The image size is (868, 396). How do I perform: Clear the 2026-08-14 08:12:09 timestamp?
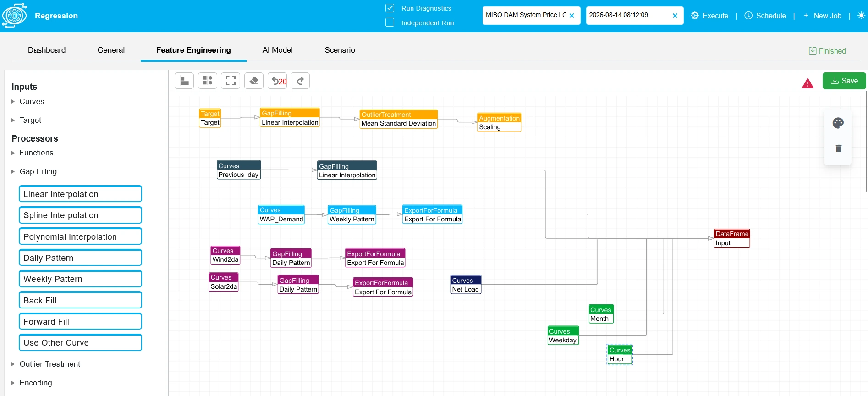tap(675, 16)
